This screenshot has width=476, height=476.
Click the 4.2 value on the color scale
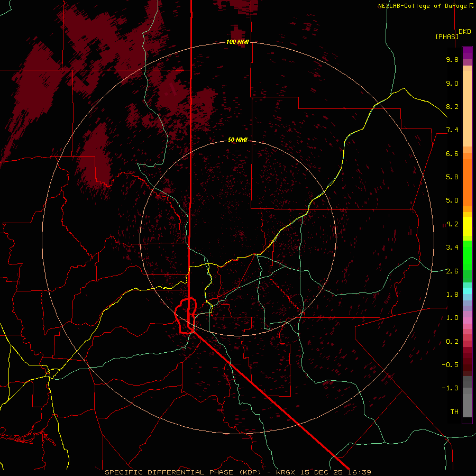[x=452, y=224]
